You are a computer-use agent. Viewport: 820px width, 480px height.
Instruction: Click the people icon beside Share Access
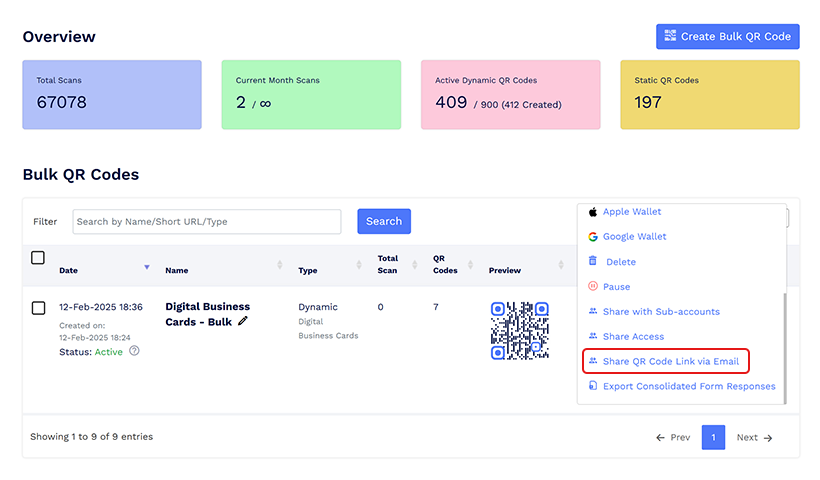[x=593, y=336]
